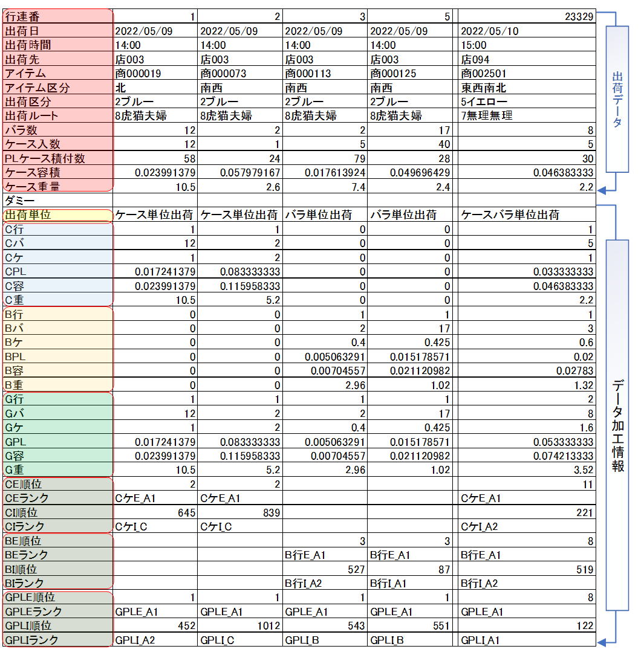This screenshot has height=655, width=644.
Task: Select the B行I_A1 rank cell
Action: click(410, 584)
